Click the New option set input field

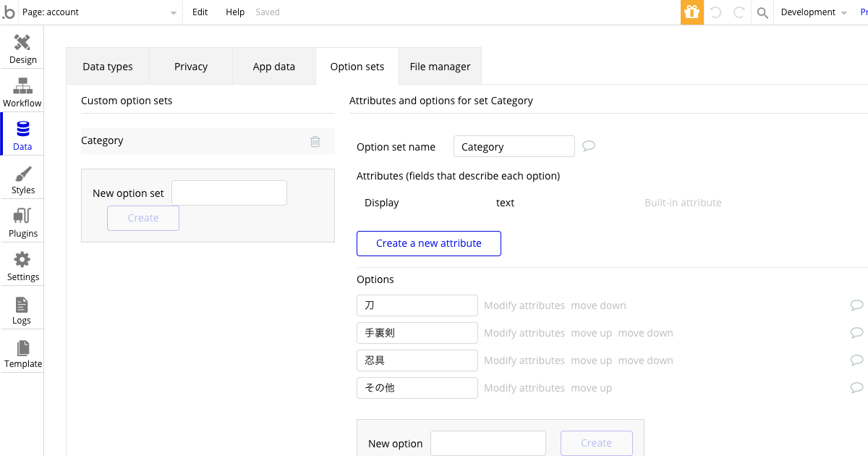coord(229,193)
